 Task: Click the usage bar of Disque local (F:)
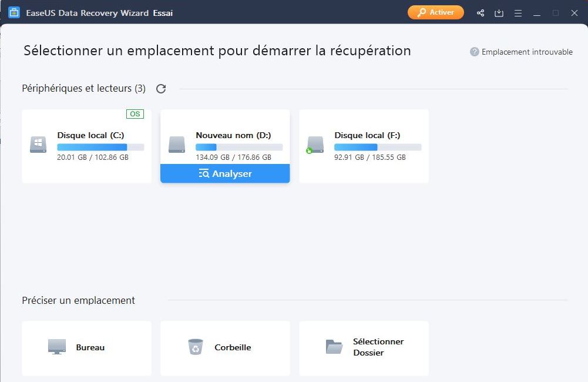(378, 147)
